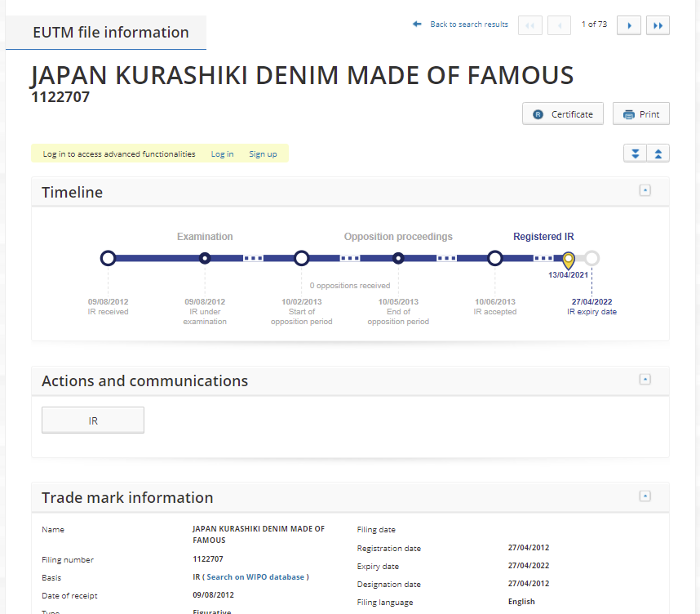Collapse Actions and communications section
Viewport: 700px width, 614px height.
point(645,380)
